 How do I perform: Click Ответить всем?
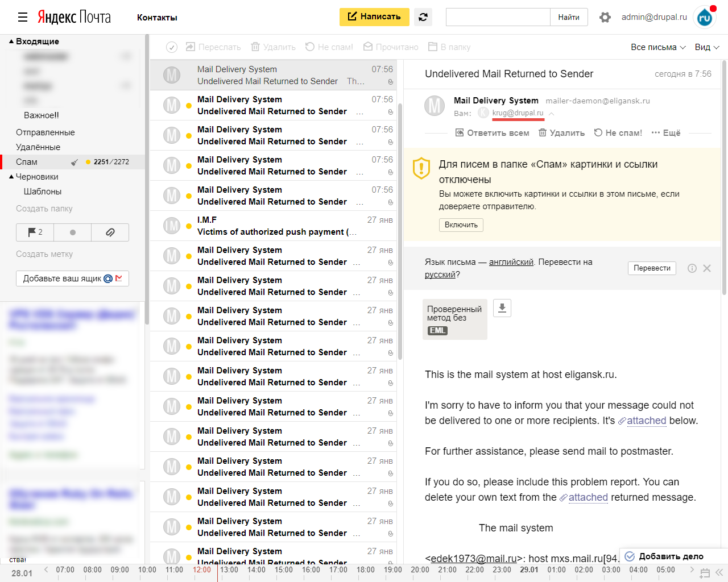(493, 132)
